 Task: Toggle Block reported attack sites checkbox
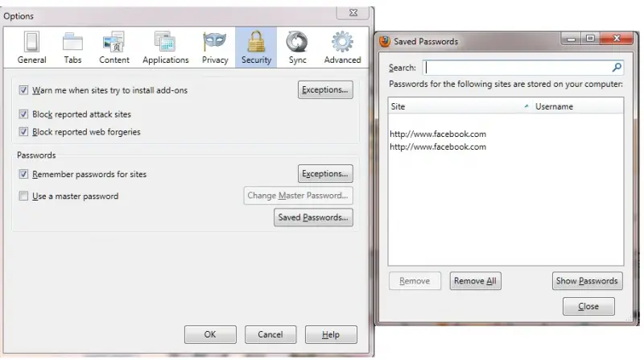[23, 114]
